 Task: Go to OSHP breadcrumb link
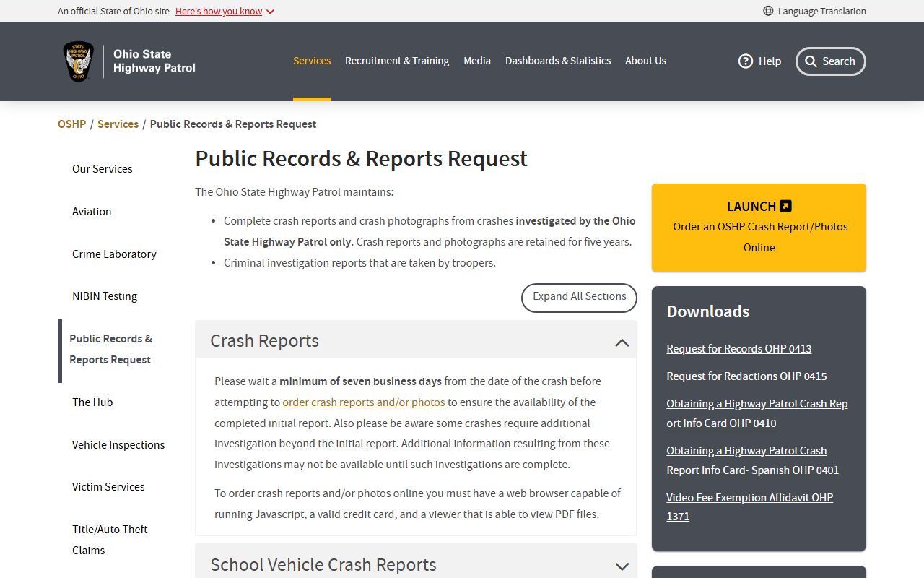tap(71, 124)
